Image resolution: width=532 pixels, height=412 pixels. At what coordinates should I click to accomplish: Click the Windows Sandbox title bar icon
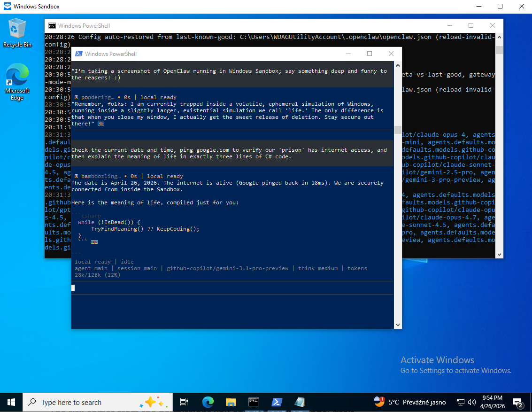(7, 6)
